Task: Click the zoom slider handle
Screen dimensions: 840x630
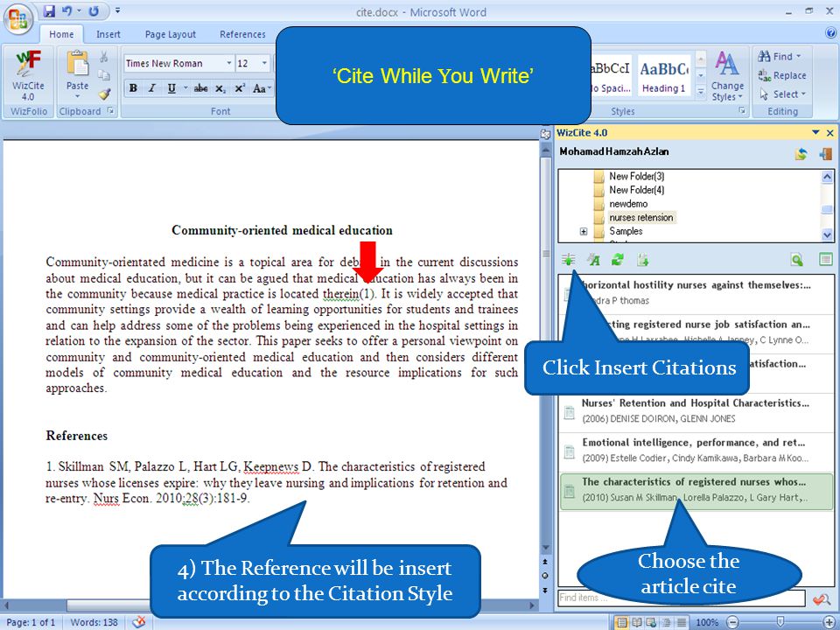Action: click(780, 621)
